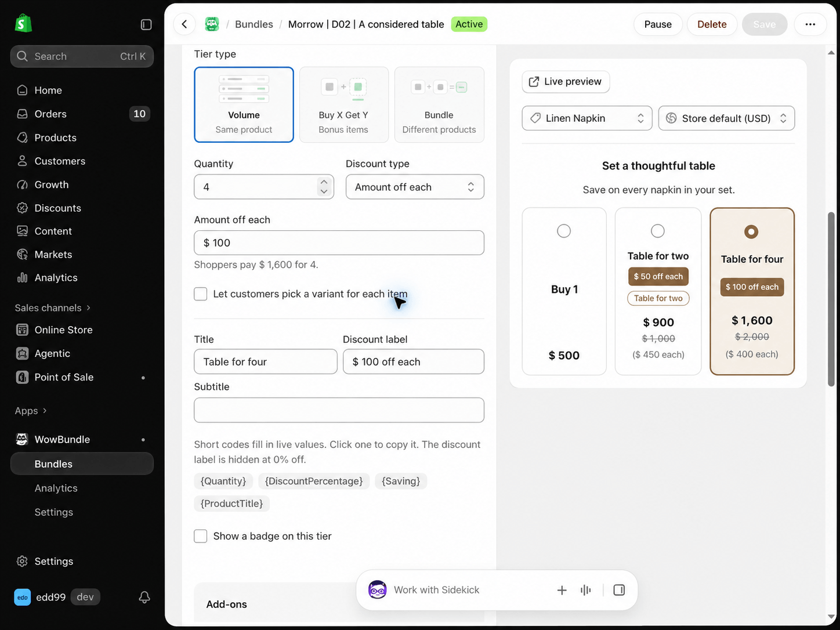Image resolution: width=840 pixels, height=630 pixels.
Task: Check Show a badge on this tier
Action: click(201, 536)
